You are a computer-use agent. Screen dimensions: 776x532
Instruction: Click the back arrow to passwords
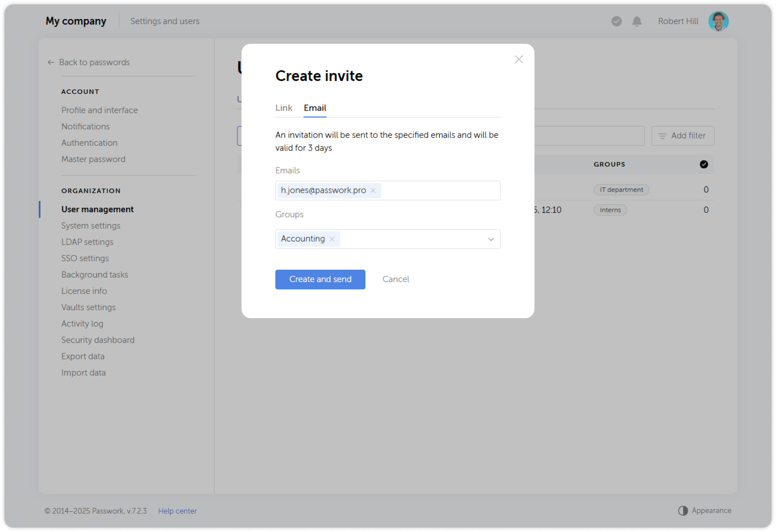coord(51,62)
